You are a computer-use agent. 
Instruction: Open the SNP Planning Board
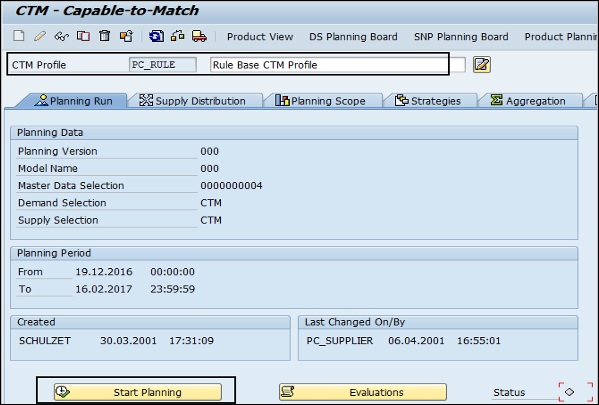point(461,37)
